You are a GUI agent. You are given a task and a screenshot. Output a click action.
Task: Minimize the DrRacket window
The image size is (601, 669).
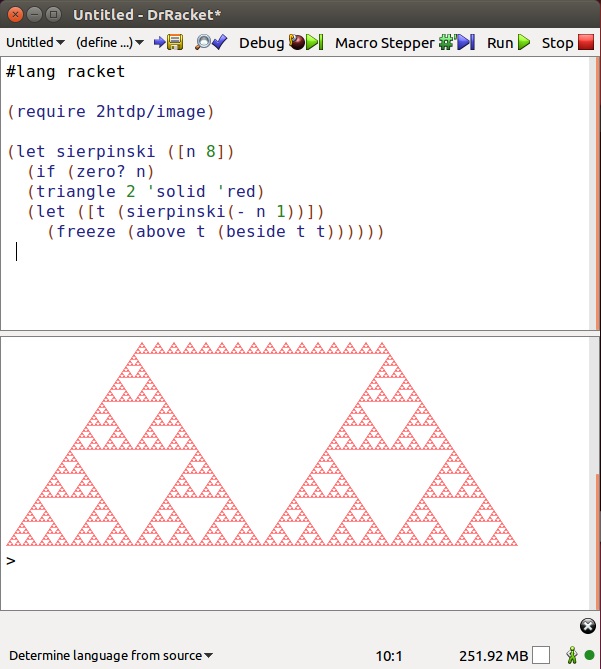tap(35, 15)
